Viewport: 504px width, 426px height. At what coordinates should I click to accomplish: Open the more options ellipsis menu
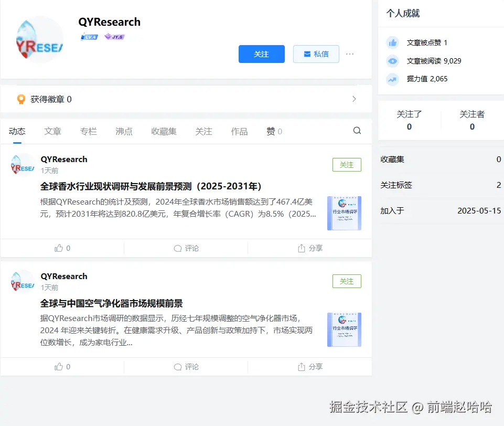pyautogui.click(x=350, y=54)
